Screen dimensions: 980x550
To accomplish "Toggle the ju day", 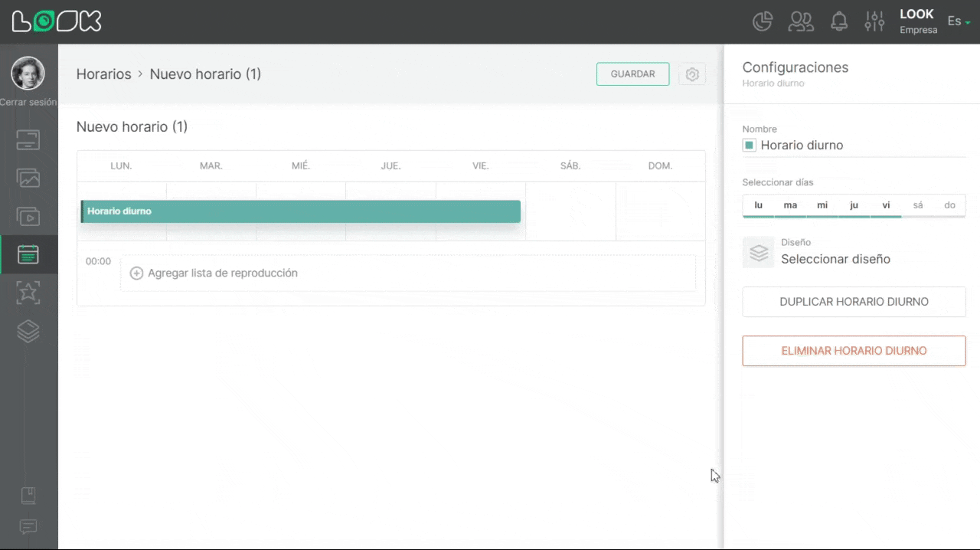I will (854, 205).
